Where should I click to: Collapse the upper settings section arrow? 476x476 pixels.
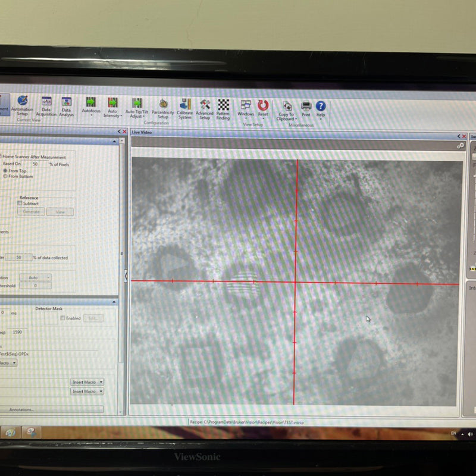[x=114, y=142]
